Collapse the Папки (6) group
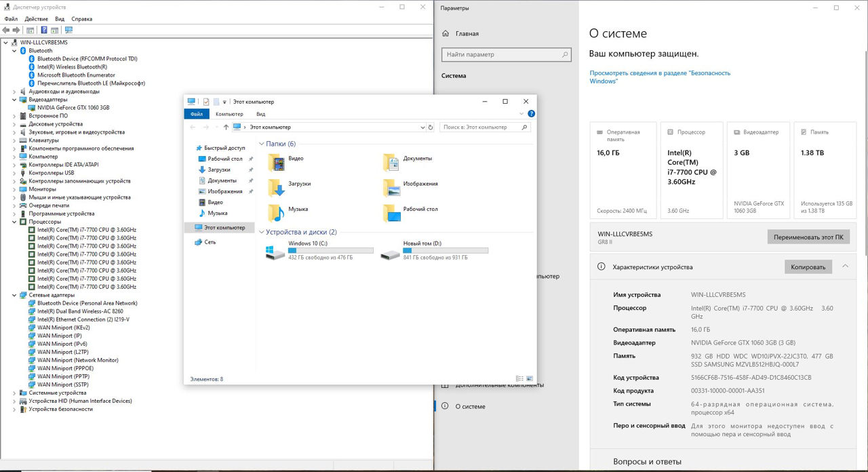Viewport: 868px width, 472px height. tap(261, 144)
